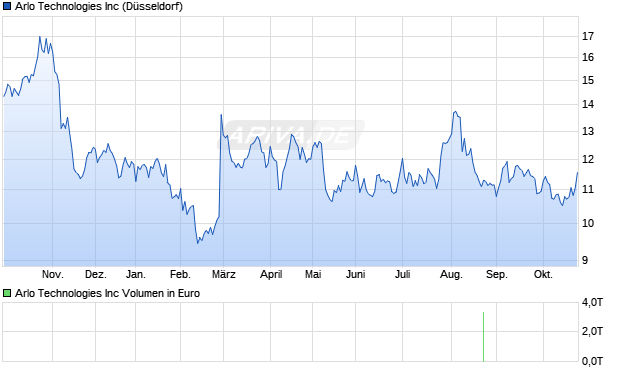620x371 pixels.
Task: Click the price axis value 17
Action: (x=588, y=36)
